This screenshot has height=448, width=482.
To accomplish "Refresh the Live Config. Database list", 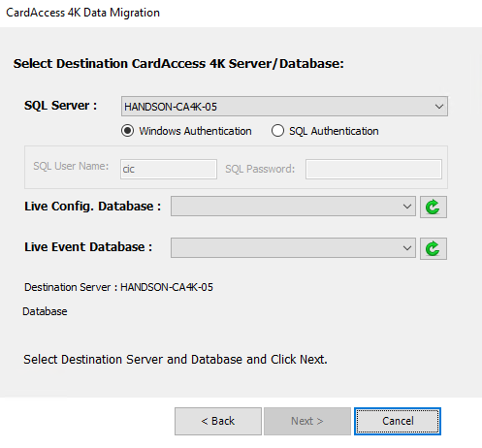I will pos(434,207).
